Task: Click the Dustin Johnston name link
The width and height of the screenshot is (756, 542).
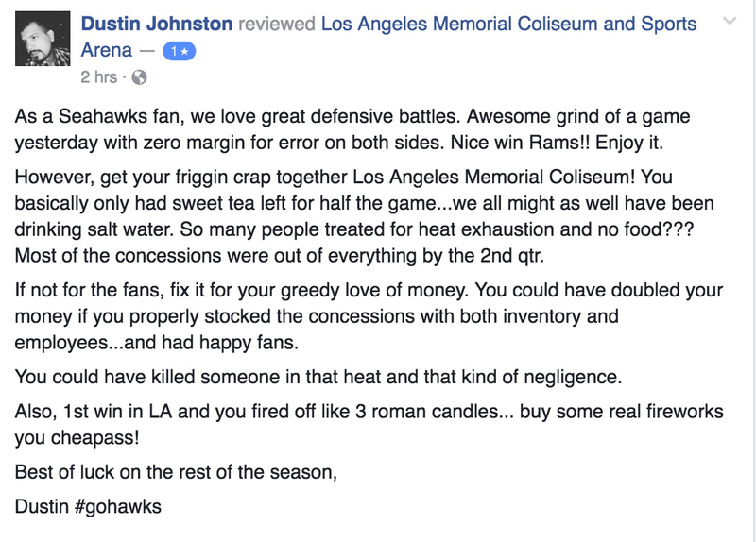Action: pyautogui.click(x=157, y=24)
